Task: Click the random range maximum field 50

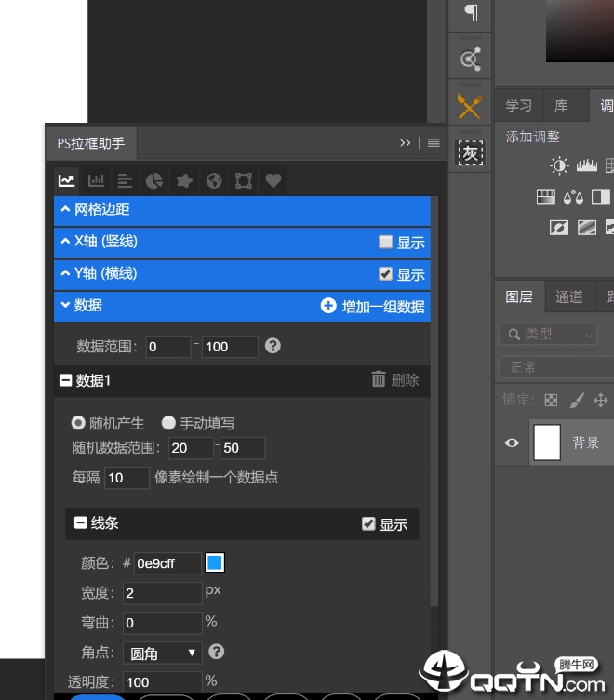Action: 243,448
